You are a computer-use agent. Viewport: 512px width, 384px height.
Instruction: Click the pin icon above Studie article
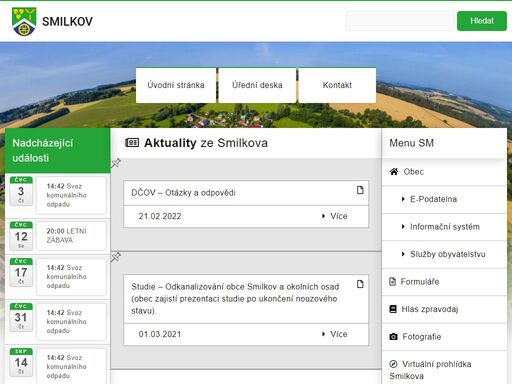[116, 257]
